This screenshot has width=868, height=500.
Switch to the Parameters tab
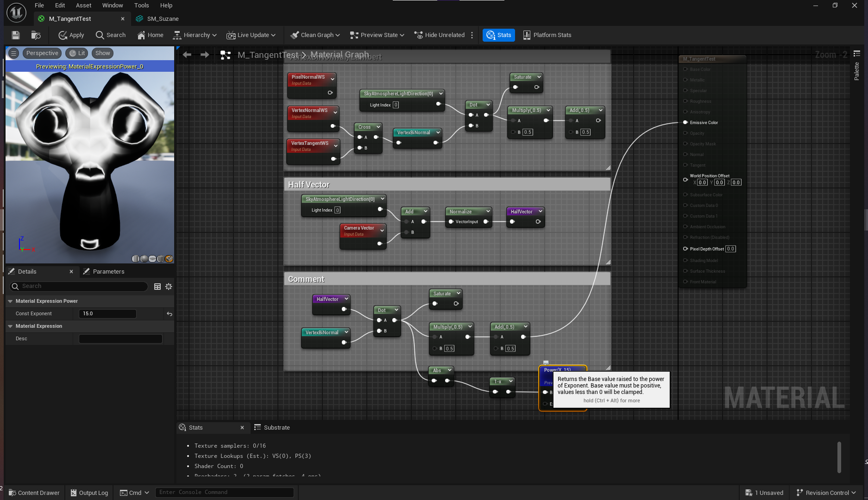pyautogui.click(x=104, y=272)
